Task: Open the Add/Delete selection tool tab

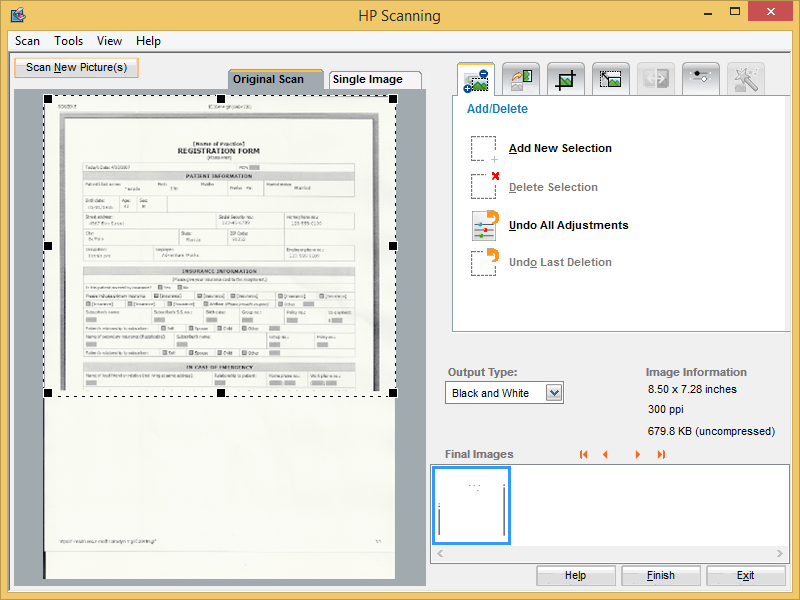Action: coord(475,79)
